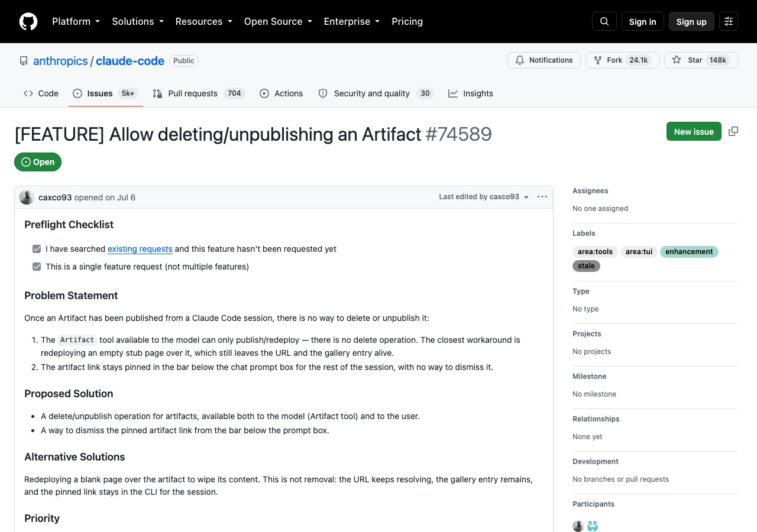Open search with the magnifier icon

(604, 21)
